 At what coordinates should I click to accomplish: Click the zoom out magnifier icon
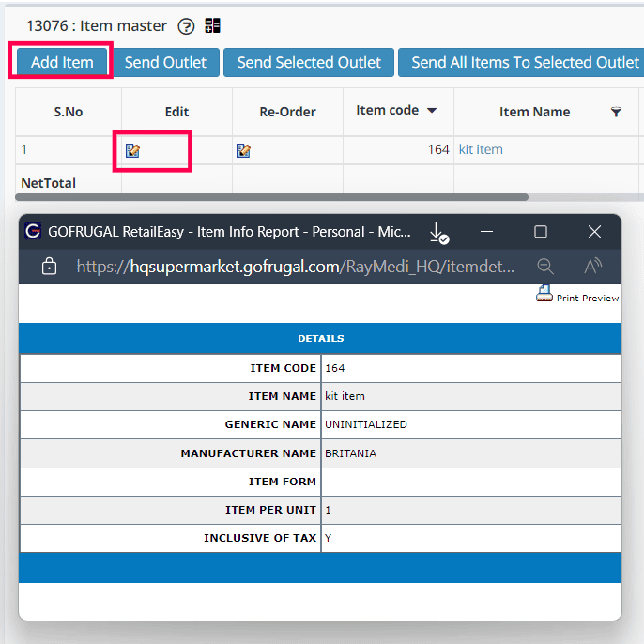point(545,267)
